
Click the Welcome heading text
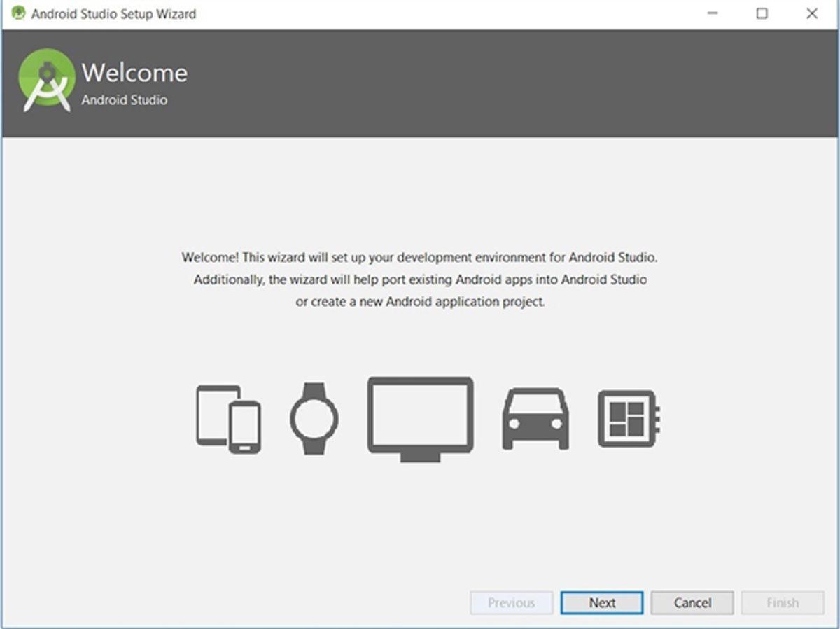pyautogui.click(x=134, y=72)
